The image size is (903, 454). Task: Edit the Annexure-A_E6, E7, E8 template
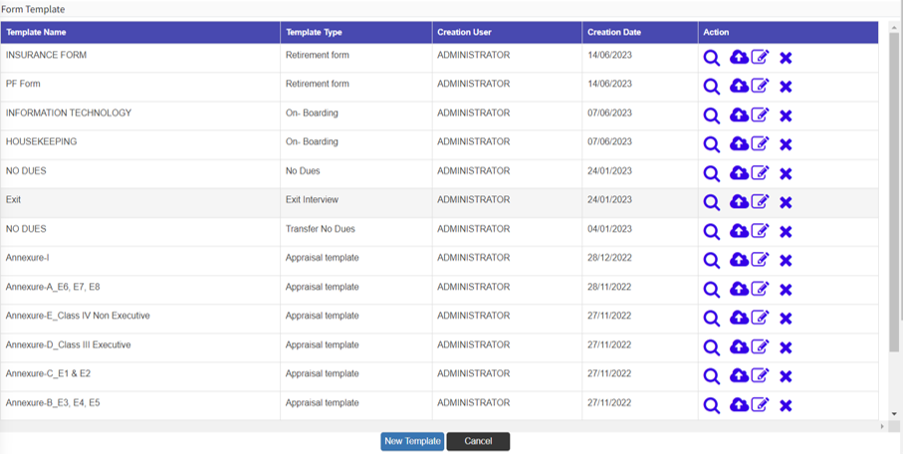(760, 290)
